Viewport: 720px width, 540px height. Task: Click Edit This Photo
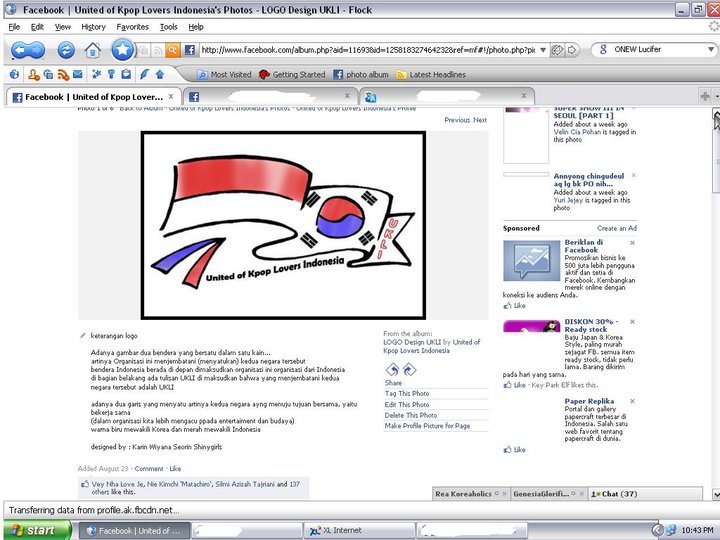407,405
